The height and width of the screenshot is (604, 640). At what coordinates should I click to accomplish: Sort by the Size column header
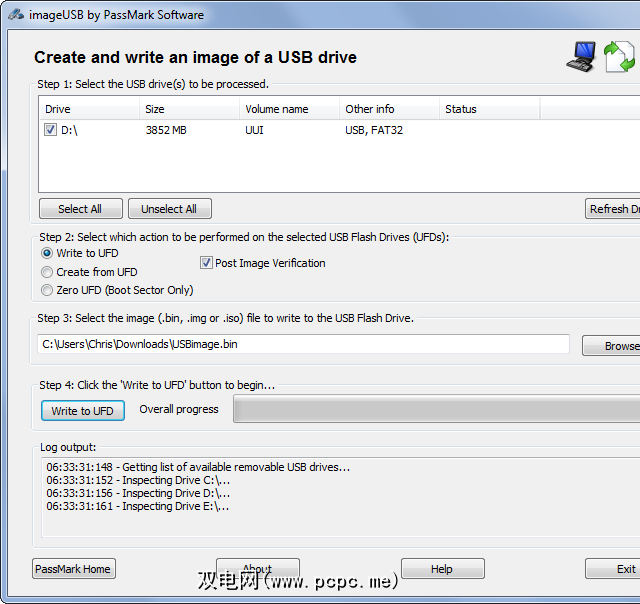point(189,109)
